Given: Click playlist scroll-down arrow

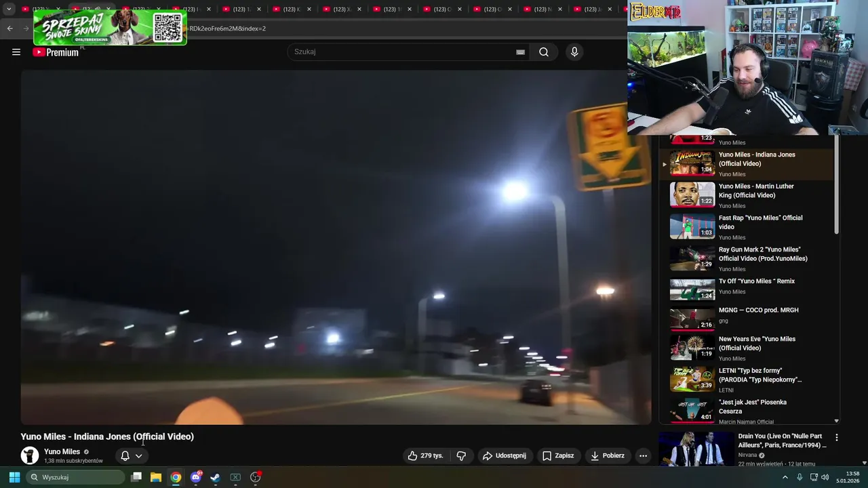Looking at the screenshot, I should tap(836, 421).
